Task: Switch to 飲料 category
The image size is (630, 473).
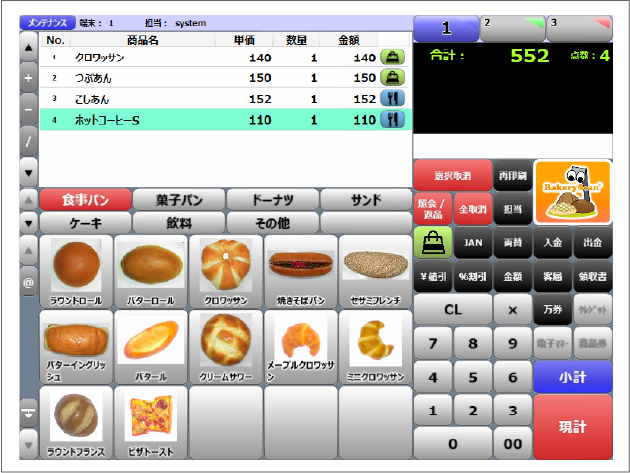Action: click(179, 223)
